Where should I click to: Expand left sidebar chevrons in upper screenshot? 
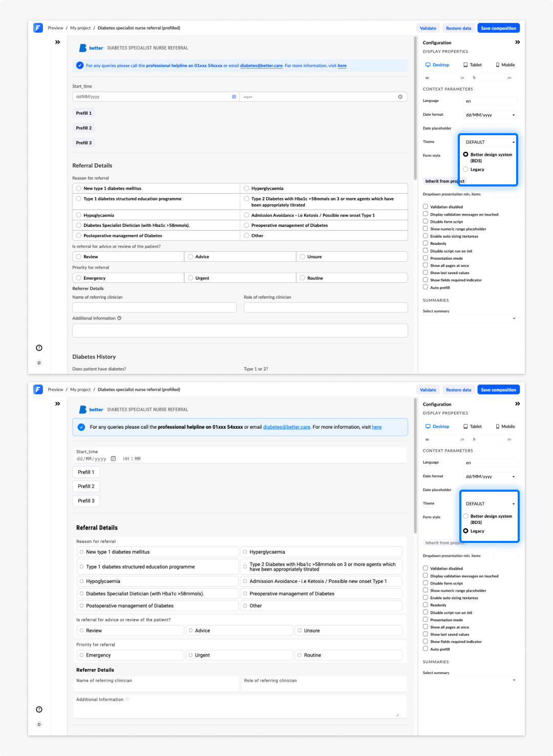57,42
